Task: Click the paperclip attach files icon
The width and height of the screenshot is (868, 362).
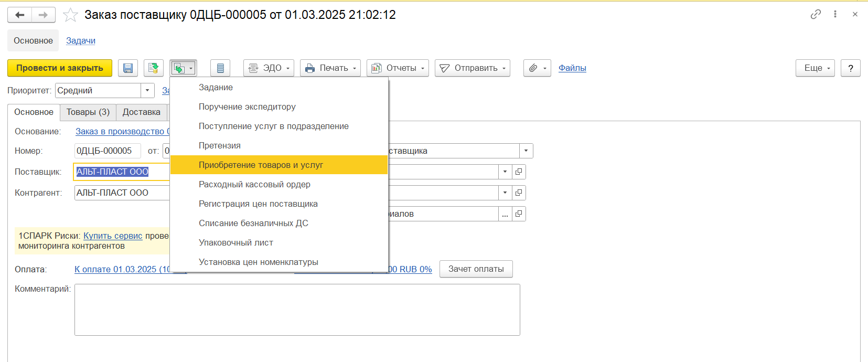Action: pos(533,68)
